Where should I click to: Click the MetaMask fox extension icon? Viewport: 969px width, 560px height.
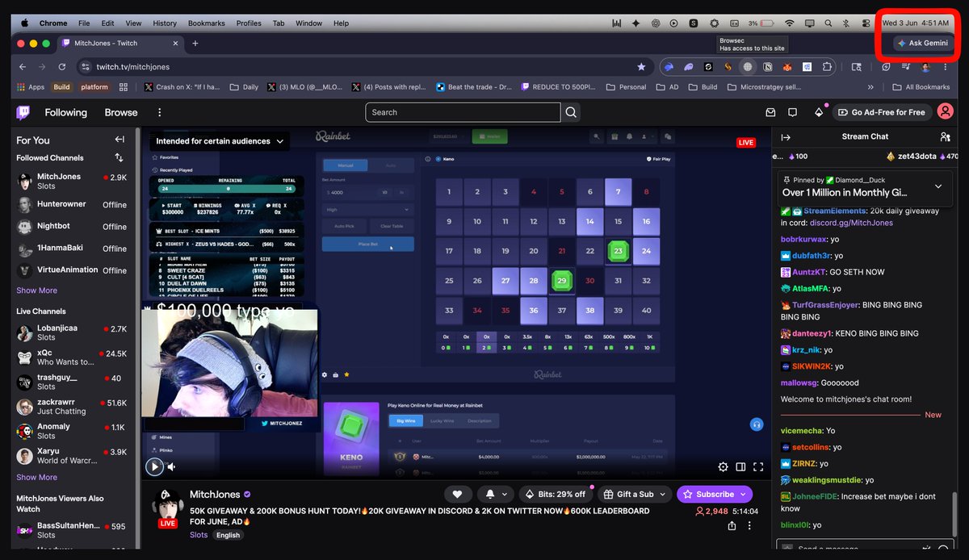pos(786,67)
